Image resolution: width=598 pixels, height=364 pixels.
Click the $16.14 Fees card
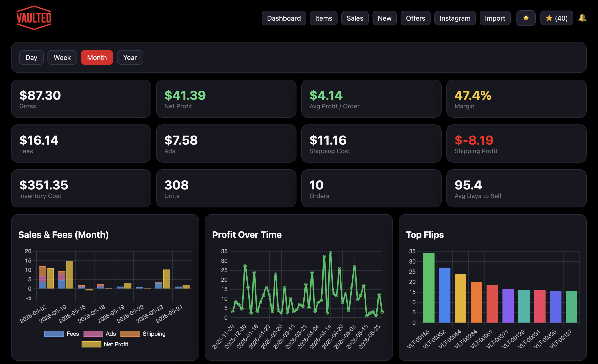tap(81, 144)
